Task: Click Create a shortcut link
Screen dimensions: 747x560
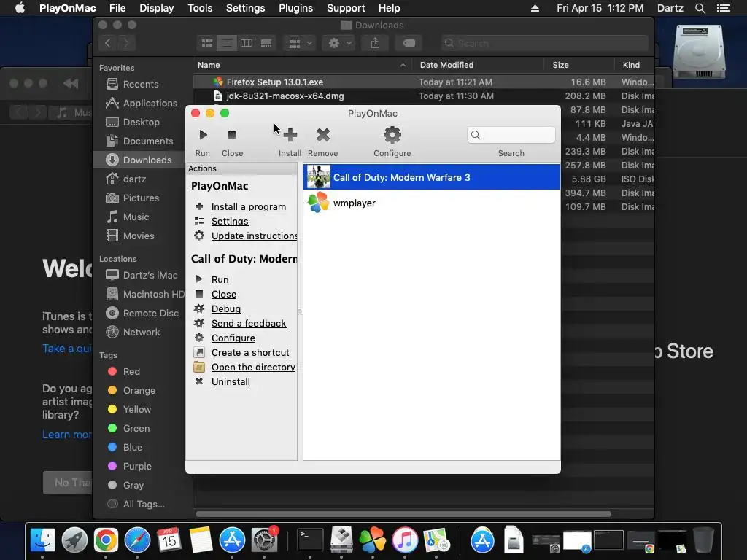Action: pyautogui.click(x=250, y=352)
